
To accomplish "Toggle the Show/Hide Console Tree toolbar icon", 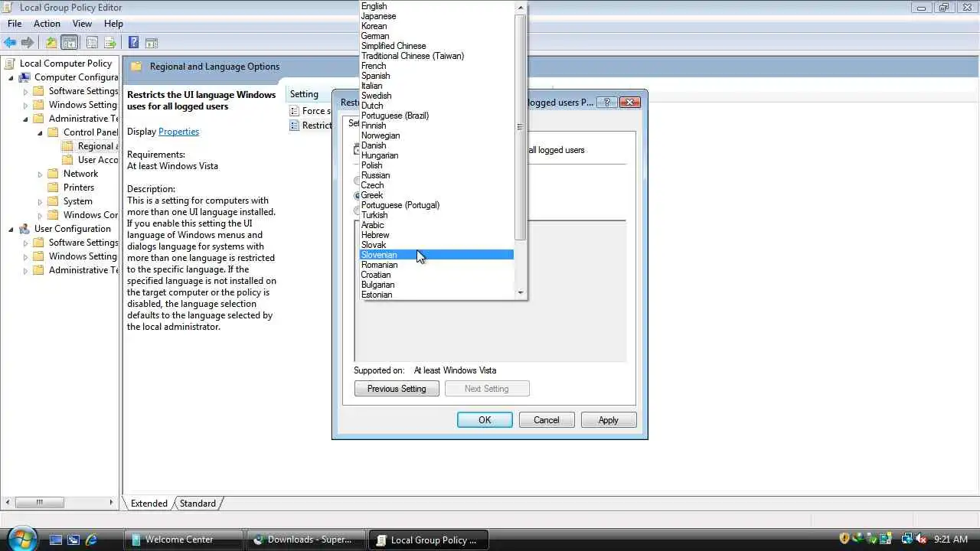I will (x=69, y=43).
